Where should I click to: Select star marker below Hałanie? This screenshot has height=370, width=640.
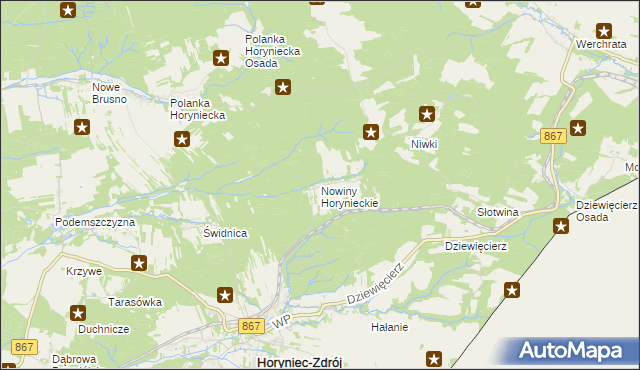[x=434, y=359]
